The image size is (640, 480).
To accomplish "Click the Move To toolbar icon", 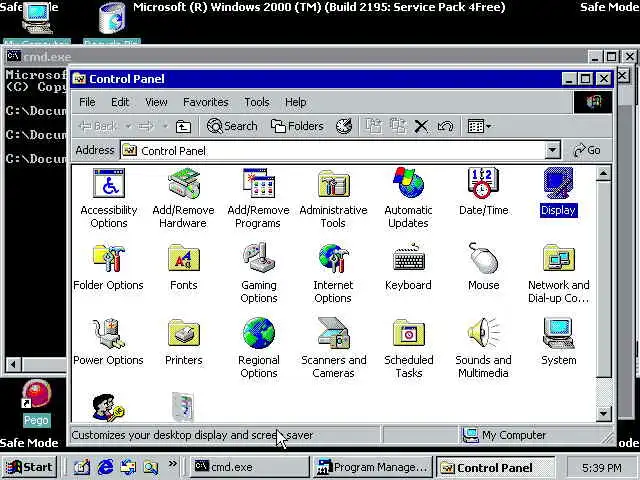I will (373, 127).
